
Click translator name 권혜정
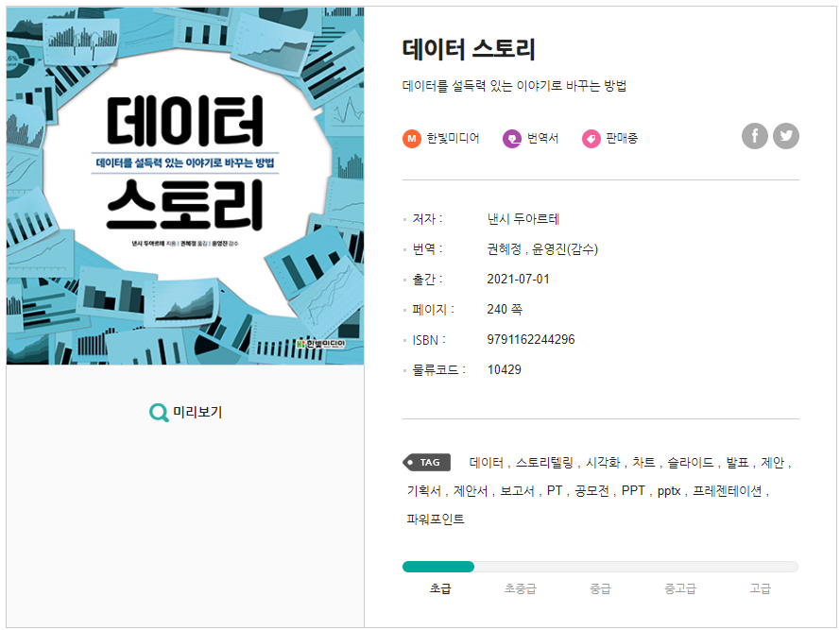click(505, 249)
